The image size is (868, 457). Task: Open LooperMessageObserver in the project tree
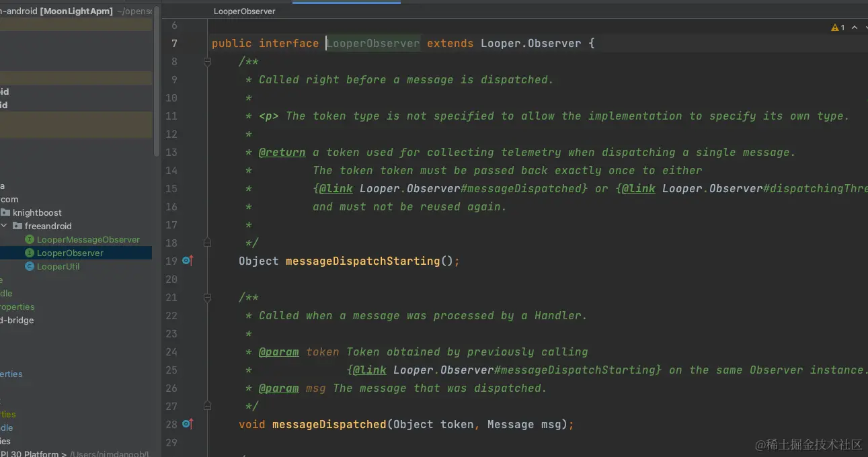pyautogui.click(x=88, y=239)
